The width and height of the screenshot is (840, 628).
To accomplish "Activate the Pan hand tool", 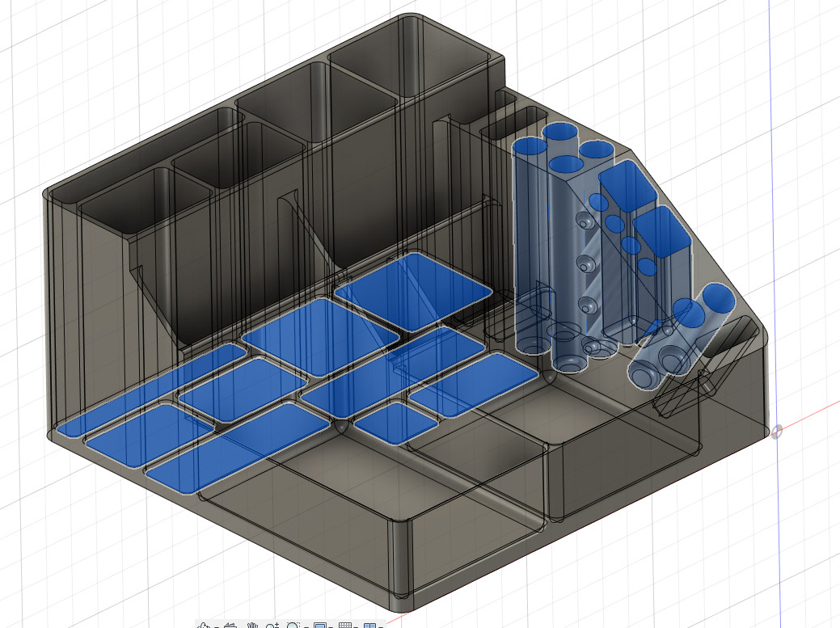I will [x=252, y=626].
